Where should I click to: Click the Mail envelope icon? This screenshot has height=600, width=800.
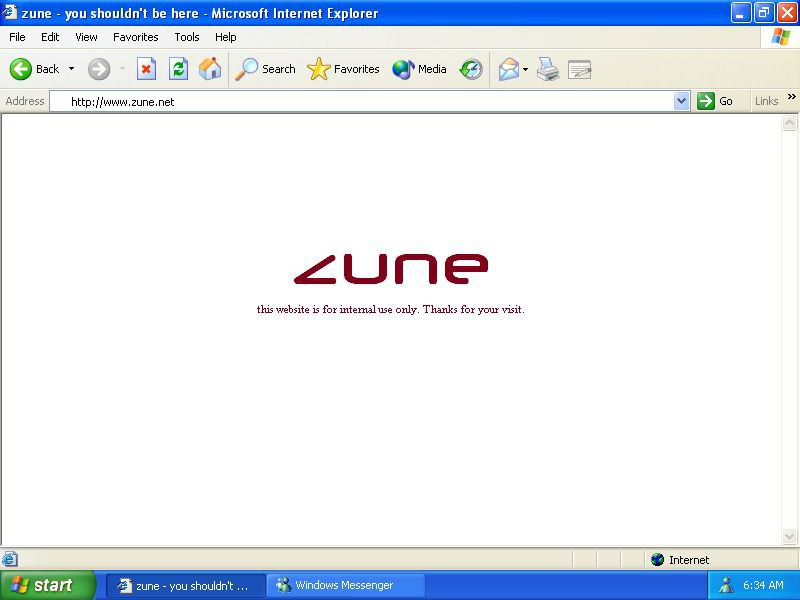point(509,69)
